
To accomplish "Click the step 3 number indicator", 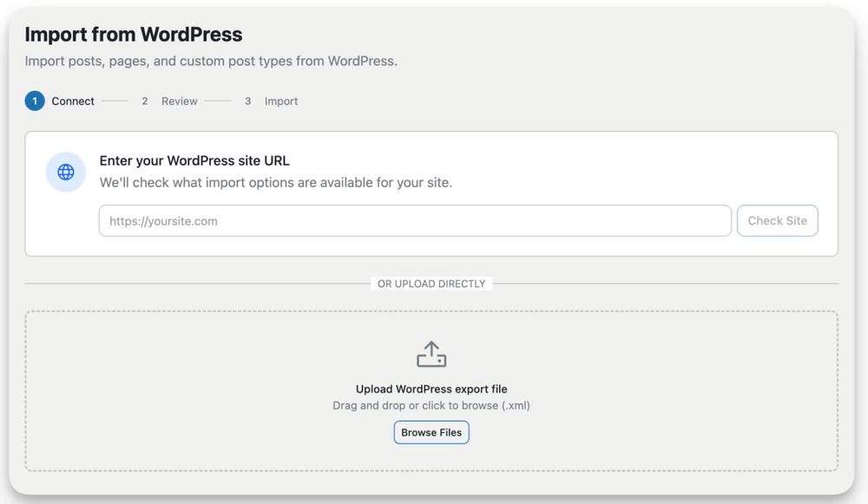I will [x=247, y=101].
